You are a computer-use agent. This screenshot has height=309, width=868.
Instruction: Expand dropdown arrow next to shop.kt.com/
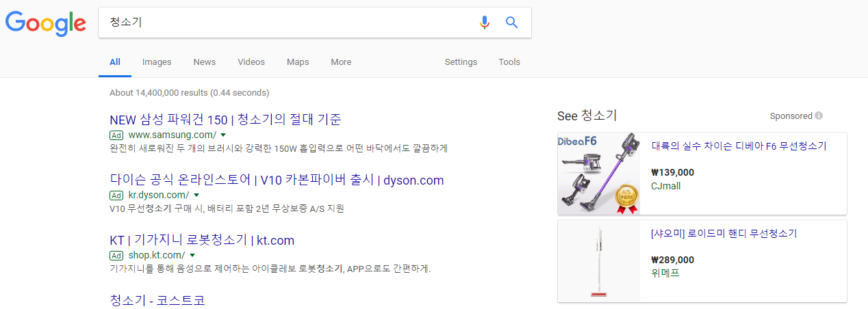tap(191, 256)
